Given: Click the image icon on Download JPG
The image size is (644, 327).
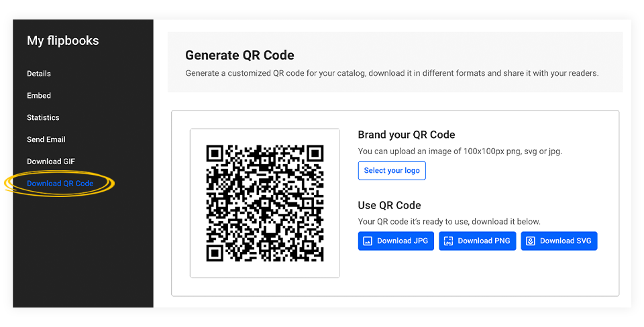Looking at the screenshot, I should pos(368,241).
